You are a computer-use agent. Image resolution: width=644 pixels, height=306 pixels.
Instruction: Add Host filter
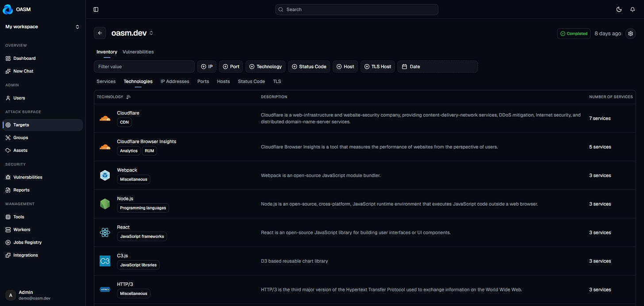pyautogui.click(x=345, y=66)
